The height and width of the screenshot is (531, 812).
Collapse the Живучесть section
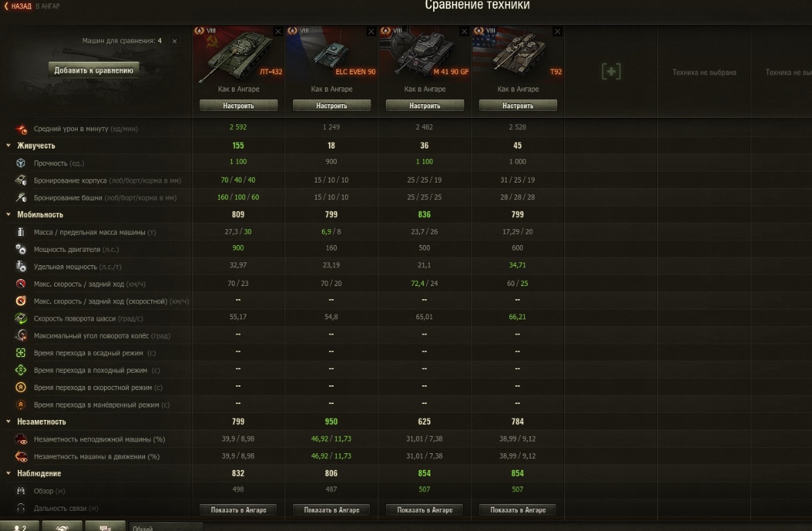pos(8,146)
